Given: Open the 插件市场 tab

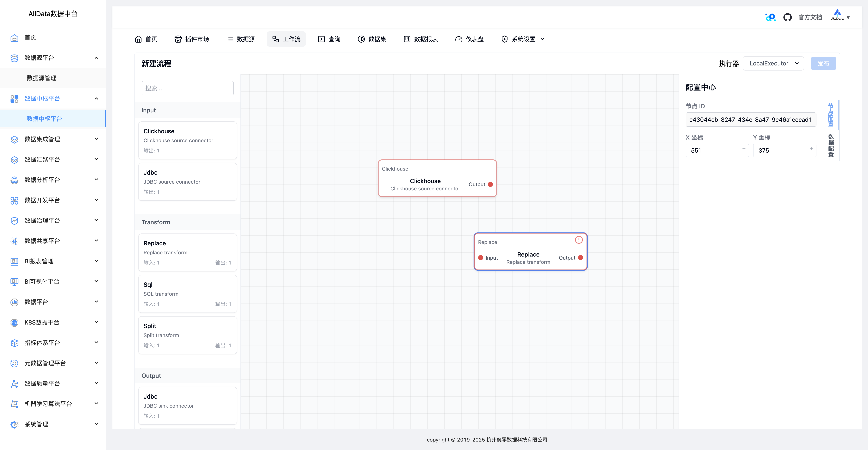Looking at the screenshot, I should tap(192, 39).
